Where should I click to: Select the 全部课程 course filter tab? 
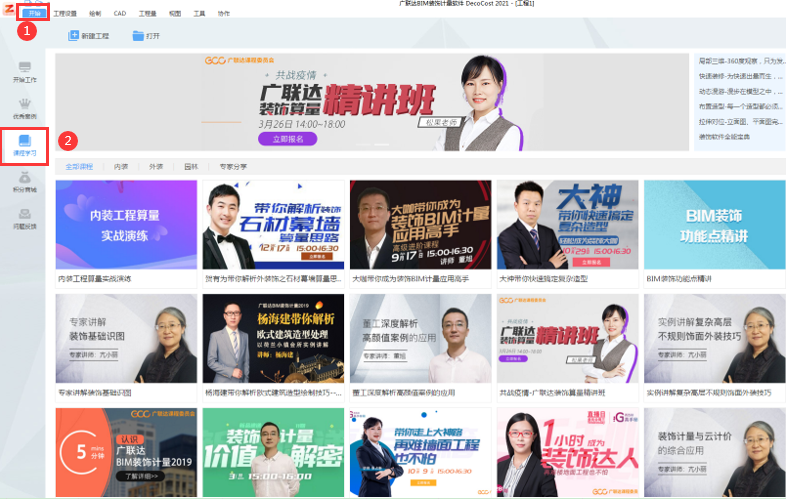[x=79, y=167]
